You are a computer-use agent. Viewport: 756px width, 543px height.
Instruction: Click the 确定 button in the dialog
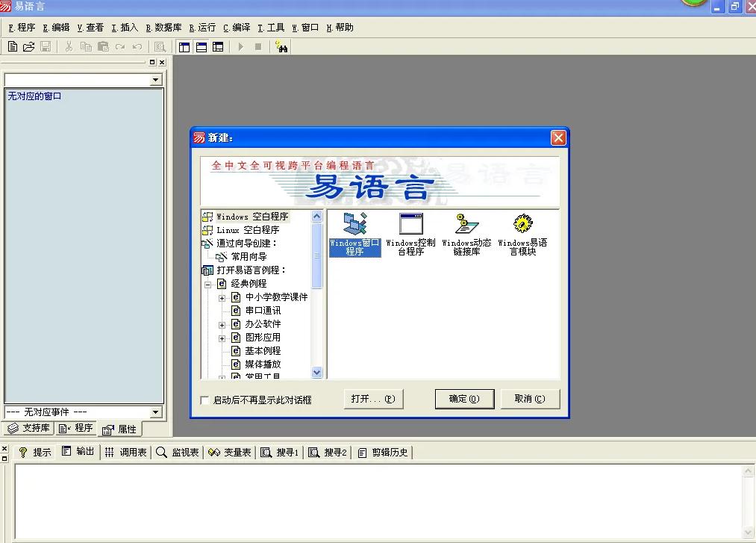(464, 399)
